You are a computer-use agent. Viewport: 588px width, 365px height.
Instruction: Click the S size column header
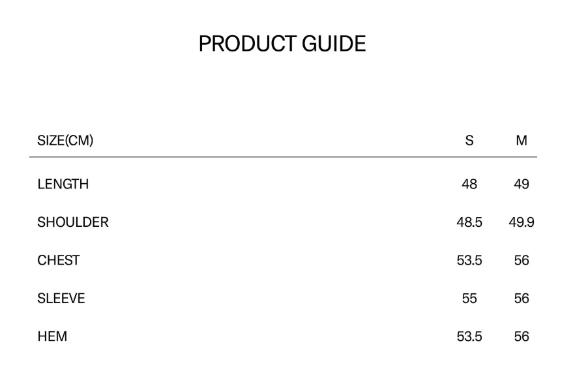[469, 140]
